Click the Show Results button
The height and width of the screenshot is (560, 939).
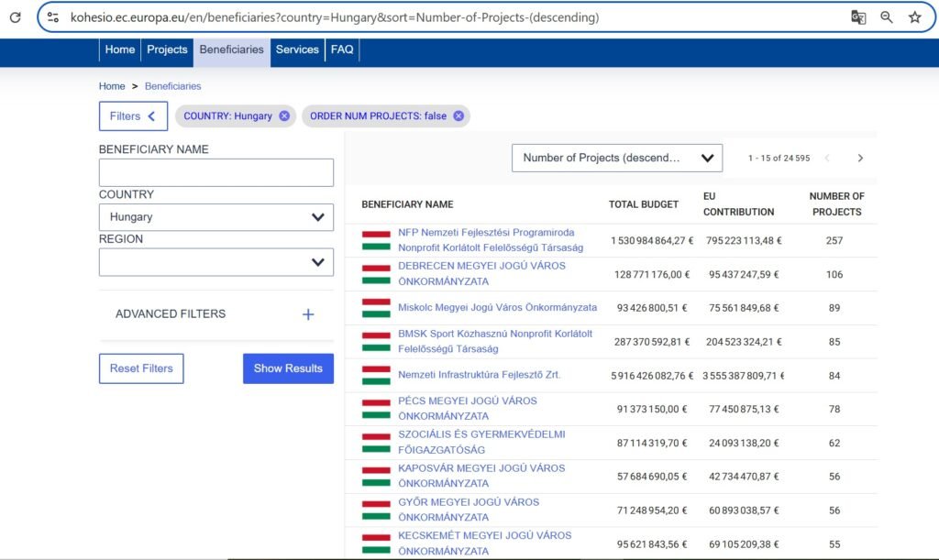pos(288,368)
